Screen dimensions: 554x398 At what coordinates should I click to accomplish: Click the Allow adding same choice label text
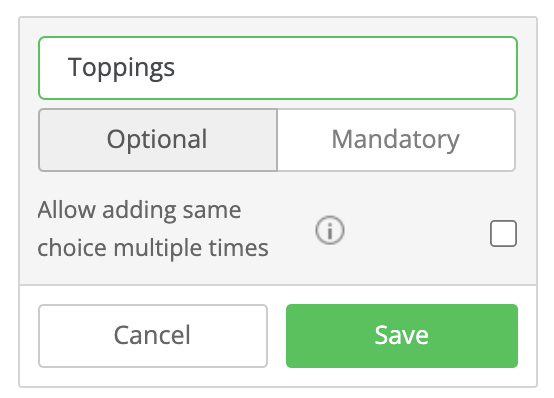(x=153, y=229)
